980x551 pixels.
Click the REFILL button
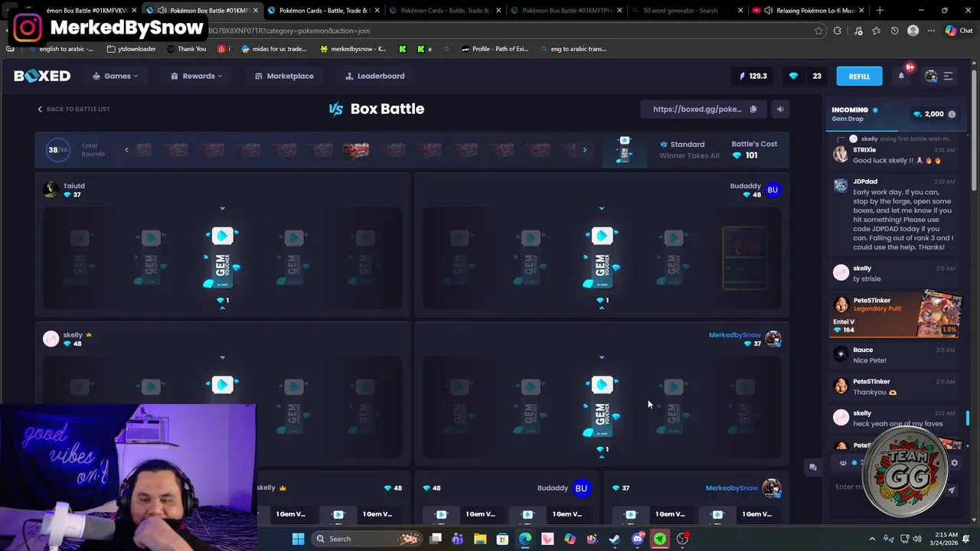coord(859,76)
